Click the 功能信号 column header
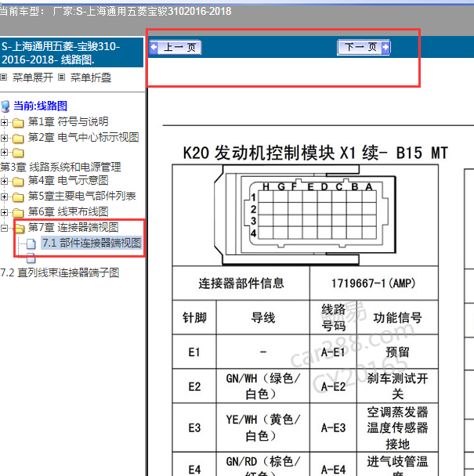This screenshot has height=476, width=474. 397,318
